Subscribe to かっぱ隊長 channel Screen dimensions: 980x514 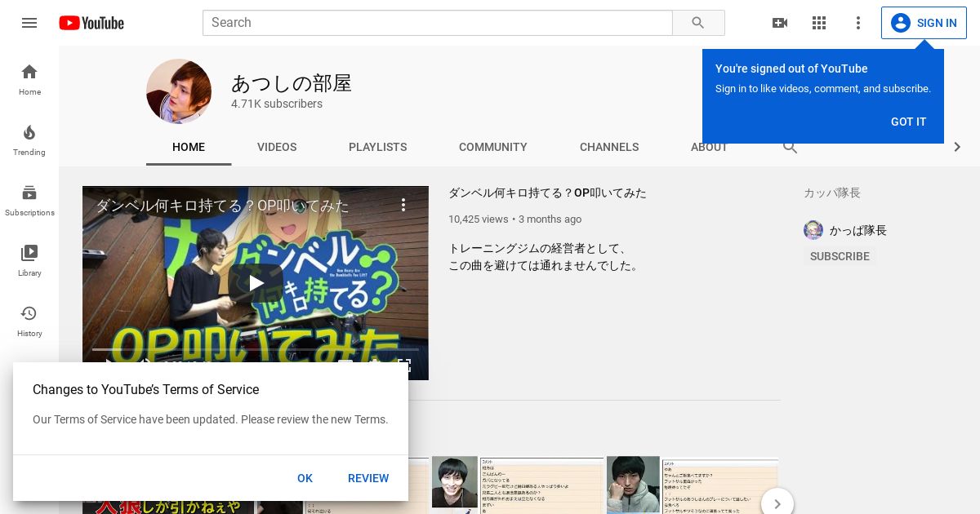tap(840, 256)
